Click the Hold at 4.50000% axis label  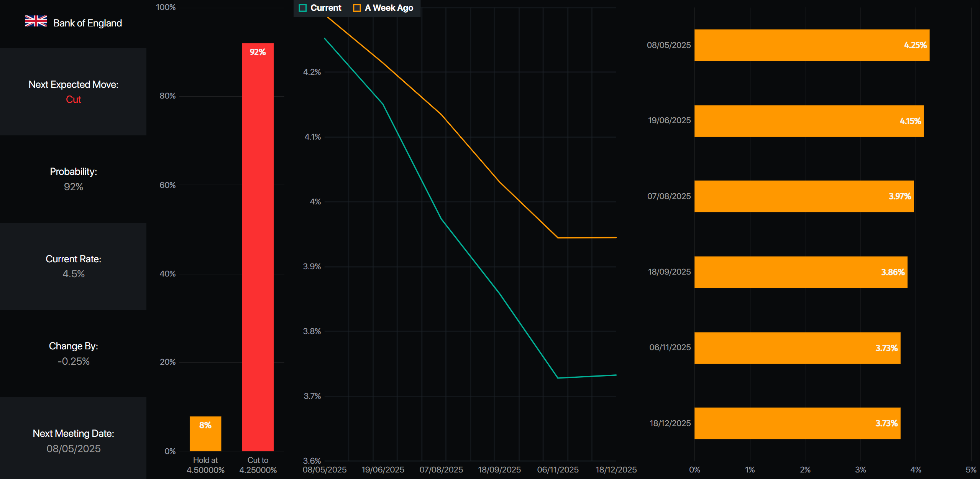coord(205,465)
